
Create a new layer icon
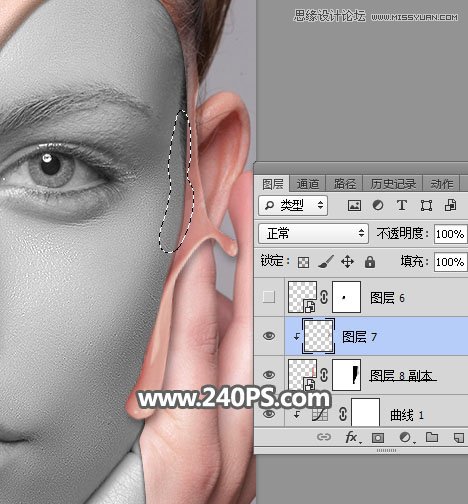[459, 437]
